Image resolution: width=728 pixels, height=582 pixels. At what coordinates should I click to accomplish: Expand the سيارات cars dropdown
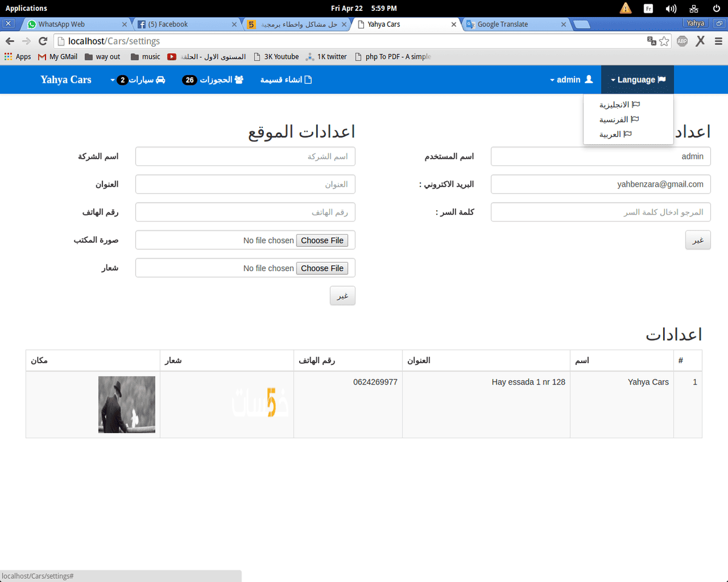138,79
